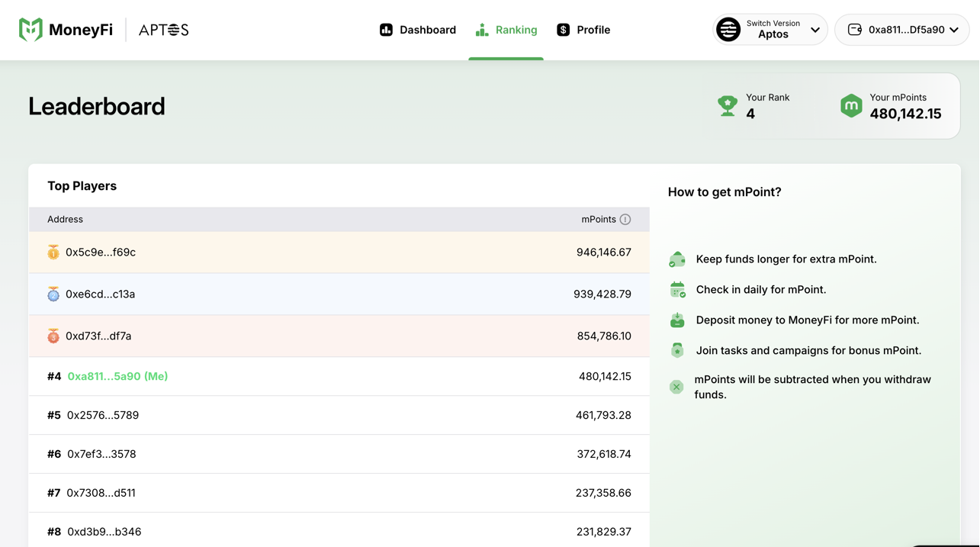The height and width of the screenshot is (547, 980).
Task: Click the withdraw funds X icon
Action: click(x=676, y=387)
